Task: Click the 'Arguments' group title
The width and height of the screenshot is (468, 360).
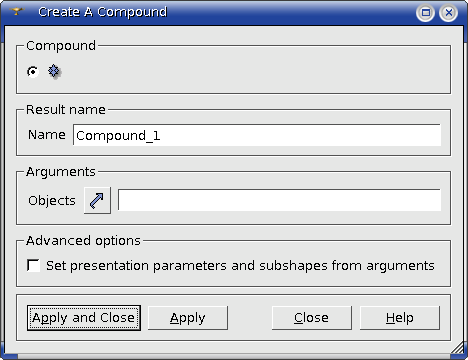Action: click(61, 172)
